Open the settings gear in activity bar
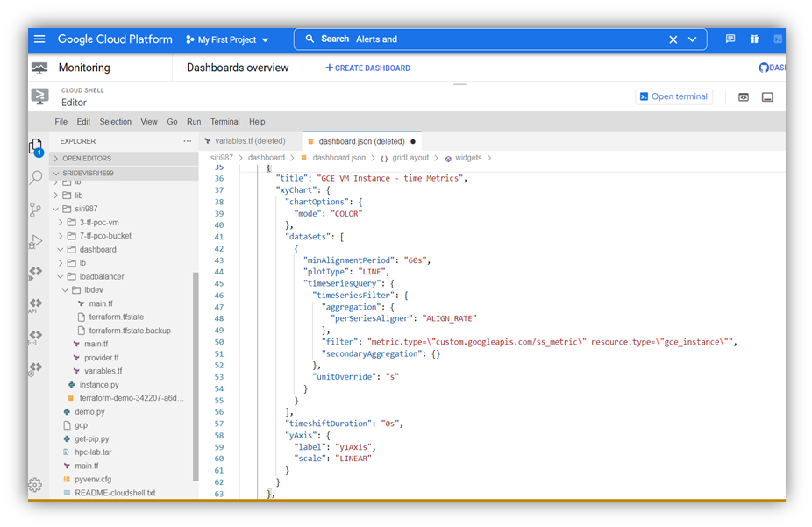The width and height of the screenshot is (812, 527). (x=35, y=485)
